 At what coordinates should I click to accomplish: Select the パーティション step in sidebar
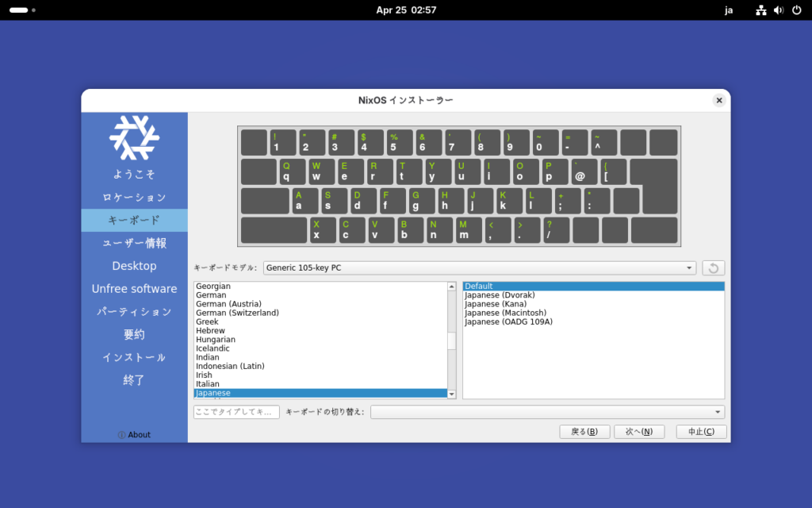tap(134, 312)
